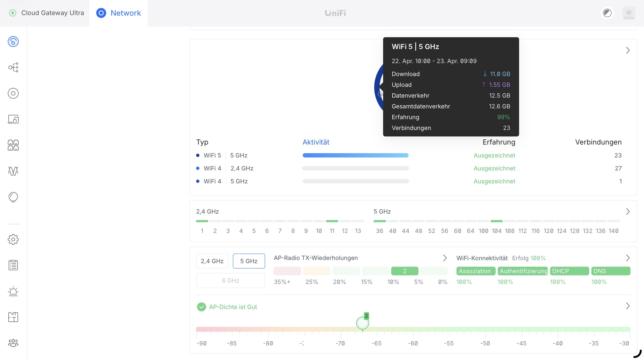Viewport: 644px width, 360px height.
Task: Click the DHCP green status bar
Action: (570, 271)
